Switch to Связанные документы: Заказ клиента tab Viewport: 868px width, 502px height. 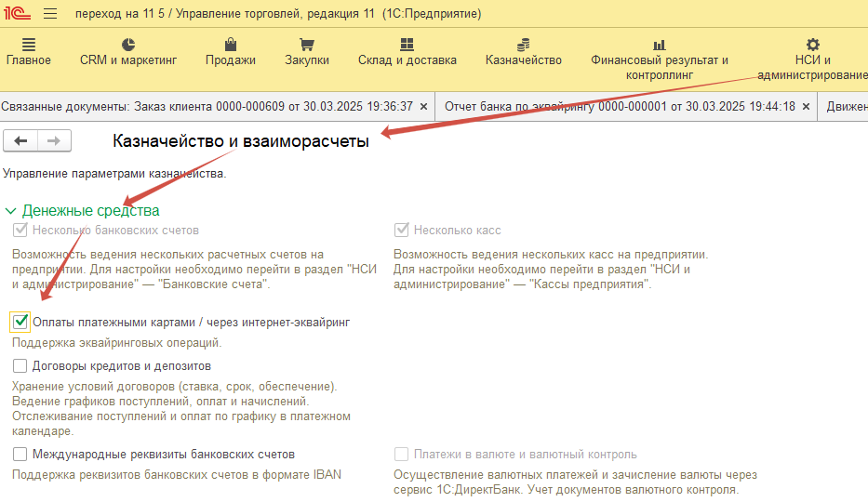tap(207, 107)
